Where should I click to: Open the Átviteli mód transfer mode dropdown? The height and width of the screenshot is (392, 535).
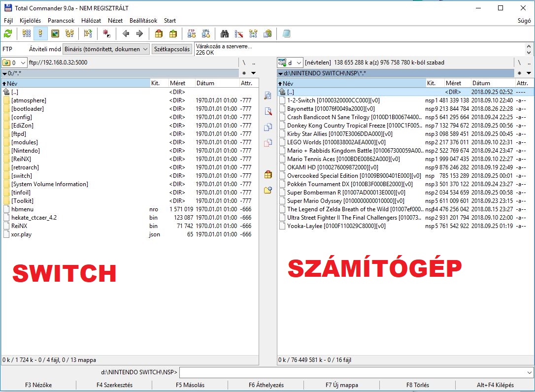coord(106,49)
